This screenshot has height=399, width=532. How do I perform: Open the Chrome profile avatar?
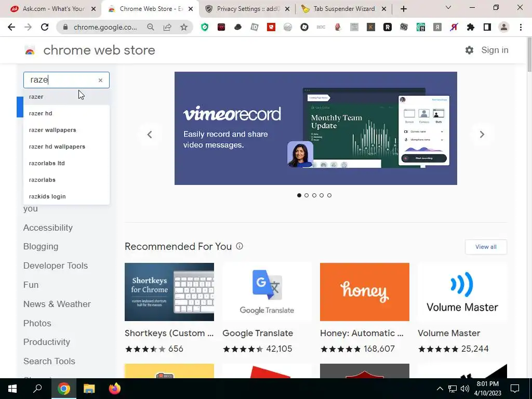(x=504, y=27)
